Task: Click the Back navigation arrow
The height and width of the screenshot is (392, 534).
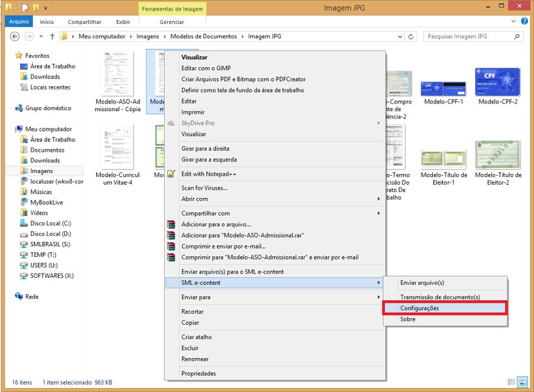Action: [15, 36]
